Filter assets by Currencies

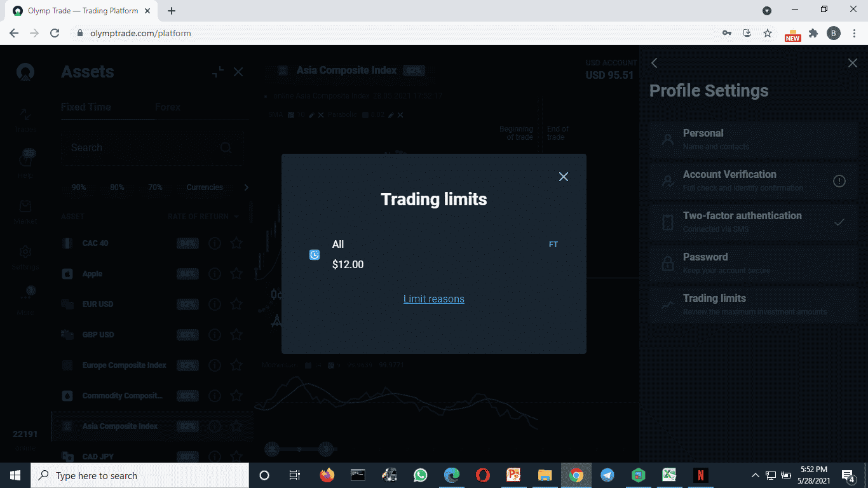point(205,187)
